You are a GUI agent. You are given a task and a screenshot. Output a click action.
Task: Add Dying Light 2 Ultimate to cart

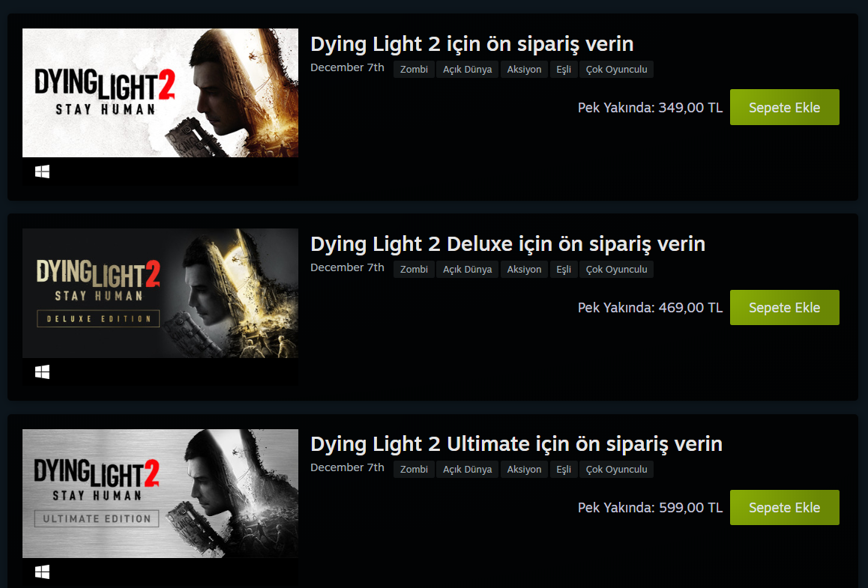pyautogui.click(x=784, y=507)
